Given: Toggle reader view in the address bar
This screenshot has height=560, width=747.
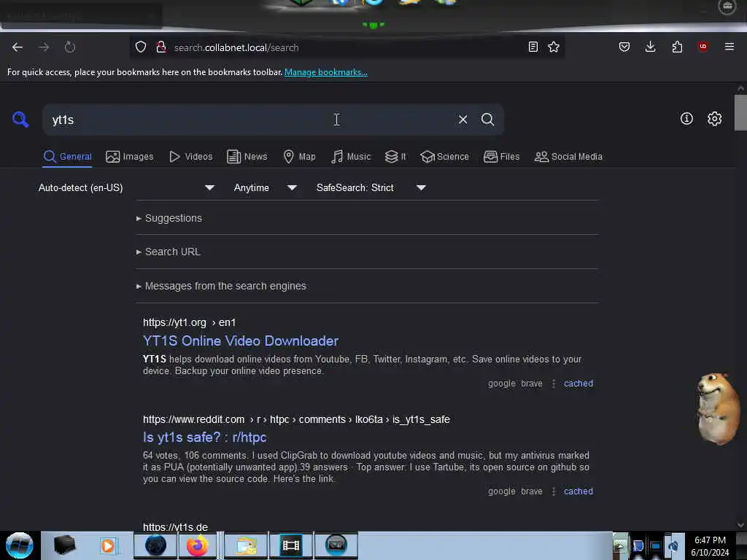Looking at the screenshot, I should click(x=533, y=47).
